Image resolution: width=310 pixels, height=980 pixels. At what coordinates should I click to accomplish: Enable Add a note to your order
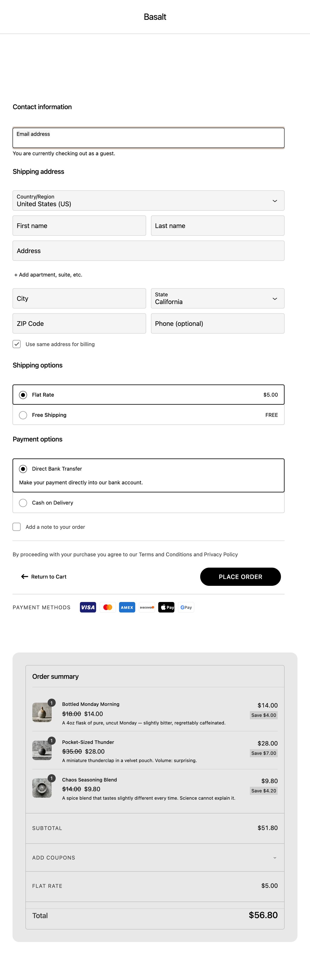click(17, 527)
